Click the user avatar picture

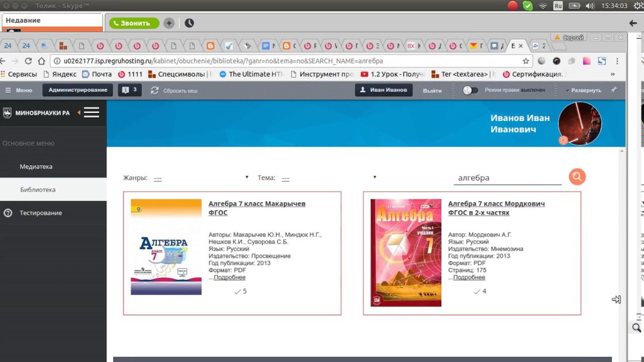[580, 124]
